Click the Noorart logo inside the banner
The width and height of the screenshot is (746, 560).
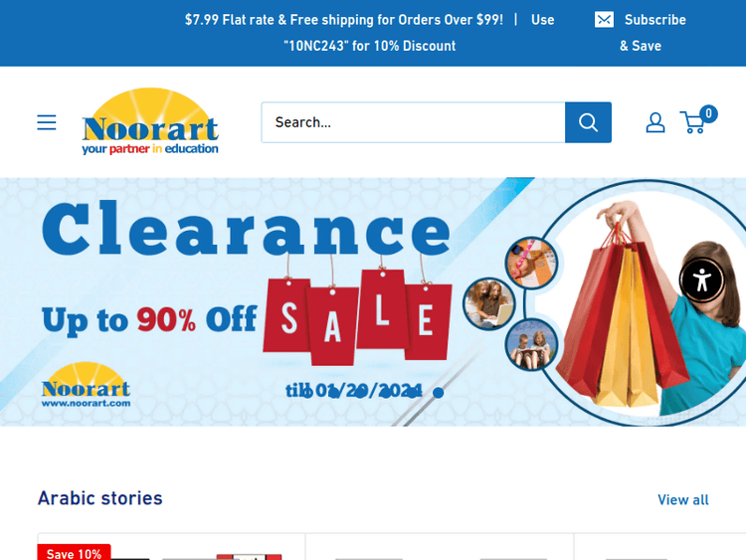click(87, 385)
